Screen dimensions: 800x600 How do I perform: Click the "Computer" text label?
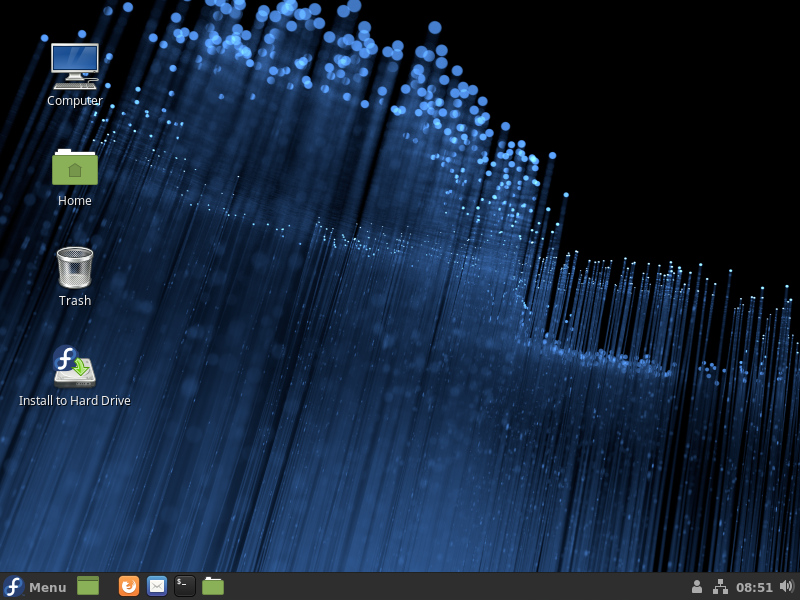coord(75,101)
